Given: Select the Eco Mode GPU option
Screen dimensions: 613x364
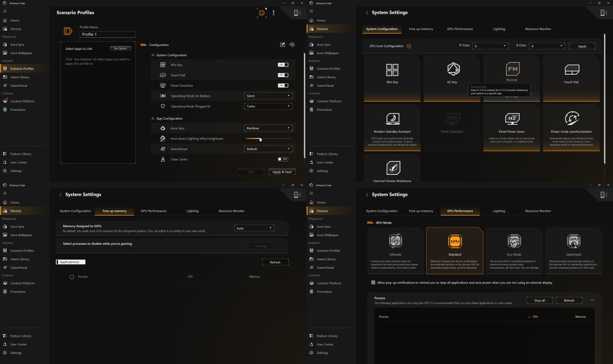Looking at the screenshot, I should tap(514, 250).
